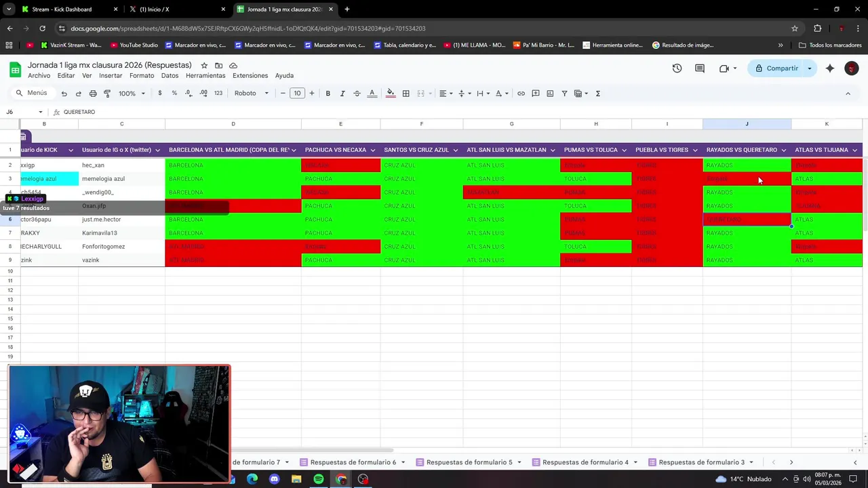Move document using folder icon
Viewport: 868px width, 488px height.
click(x=218, y=66)
